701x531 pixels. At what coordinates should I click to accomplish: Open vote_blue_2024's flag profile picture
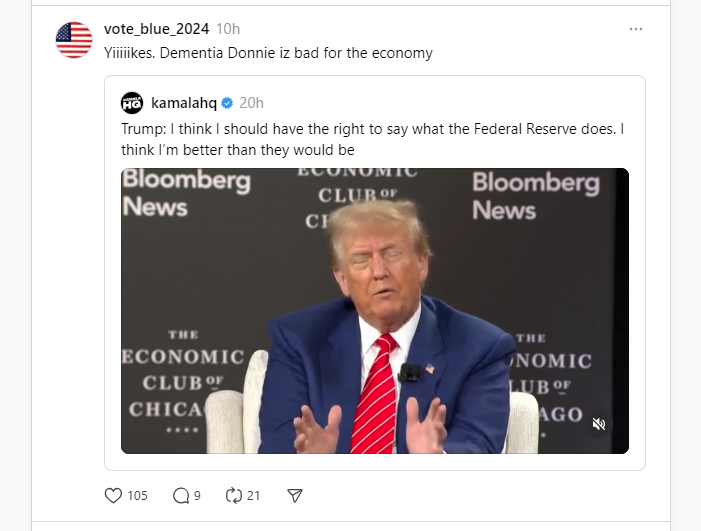(74, 40)
